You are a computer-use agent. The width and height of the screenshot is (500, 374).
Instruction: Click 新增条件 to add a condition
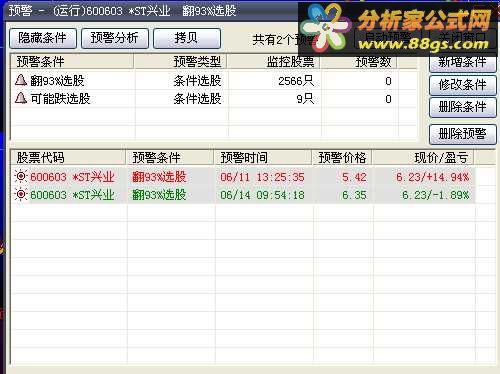(x=463, y=62)
